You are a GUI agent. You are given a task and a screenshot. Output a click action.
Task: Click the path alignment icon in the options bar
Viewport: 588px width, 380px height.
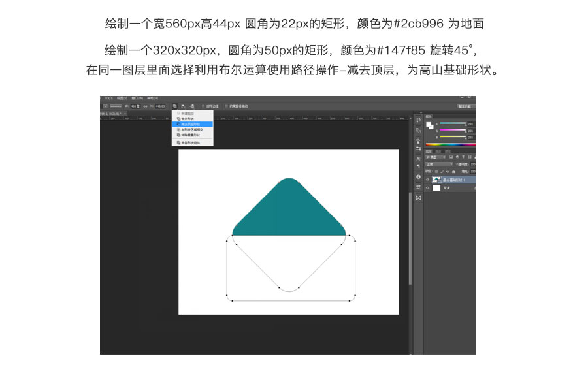tap(184, 106)
